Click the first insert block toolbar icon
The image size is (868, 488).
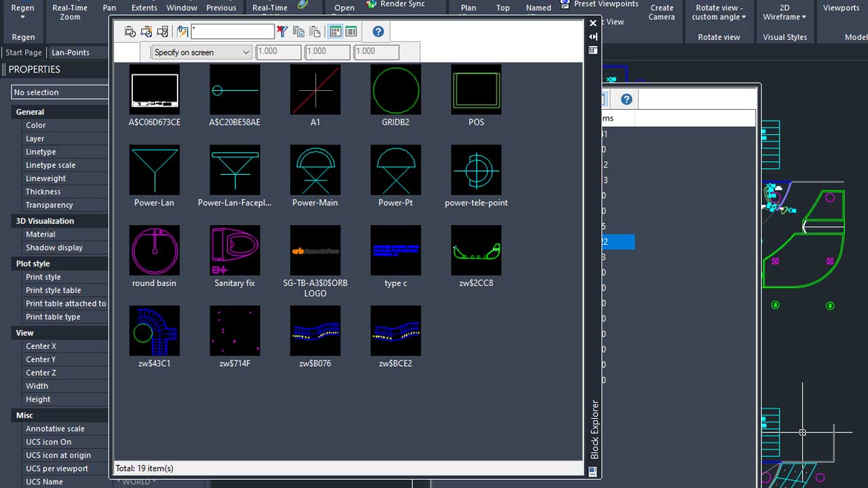click(x=130, y=32)
